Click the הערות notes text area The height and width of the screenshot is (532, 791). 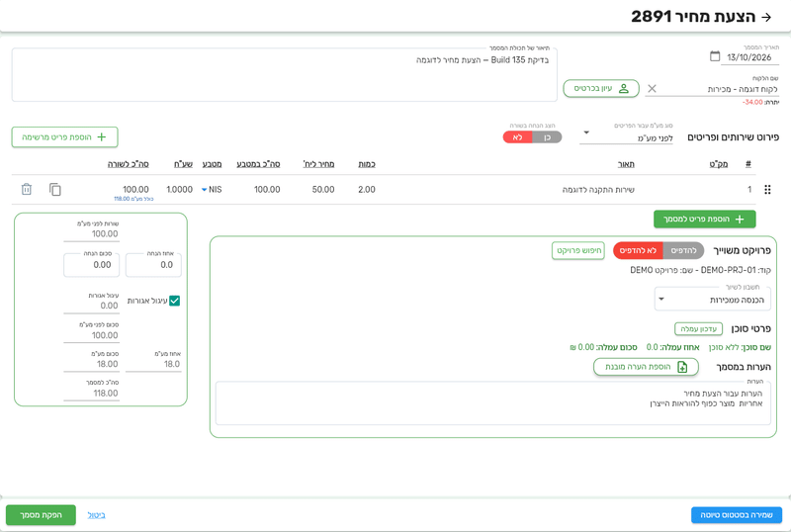click(492, 403)
